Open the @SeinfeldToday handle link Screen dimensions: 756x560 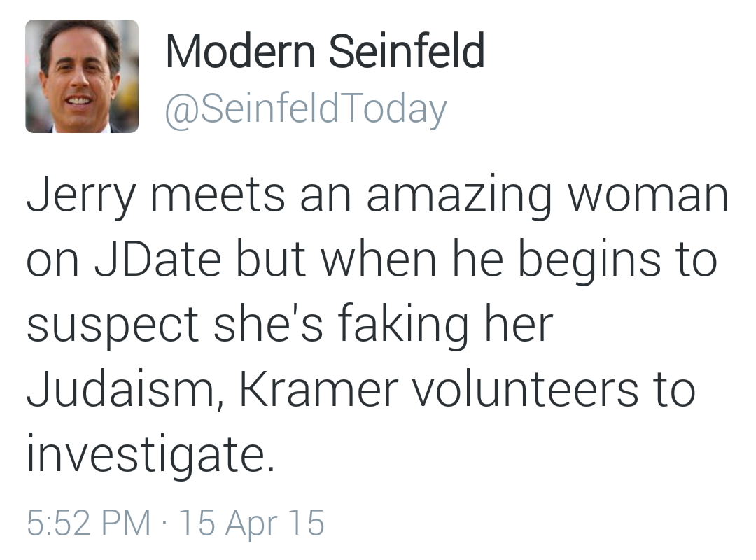pos(305,108)
